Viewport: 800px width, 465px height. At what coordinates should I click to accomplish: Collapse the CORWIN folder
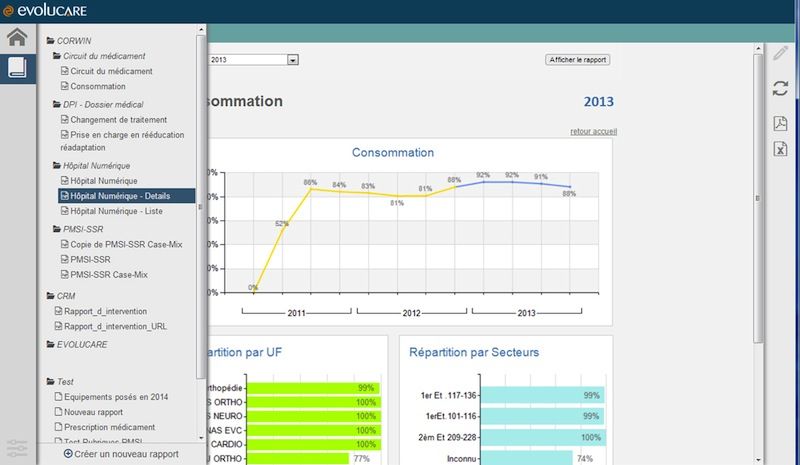coord(51,41)
